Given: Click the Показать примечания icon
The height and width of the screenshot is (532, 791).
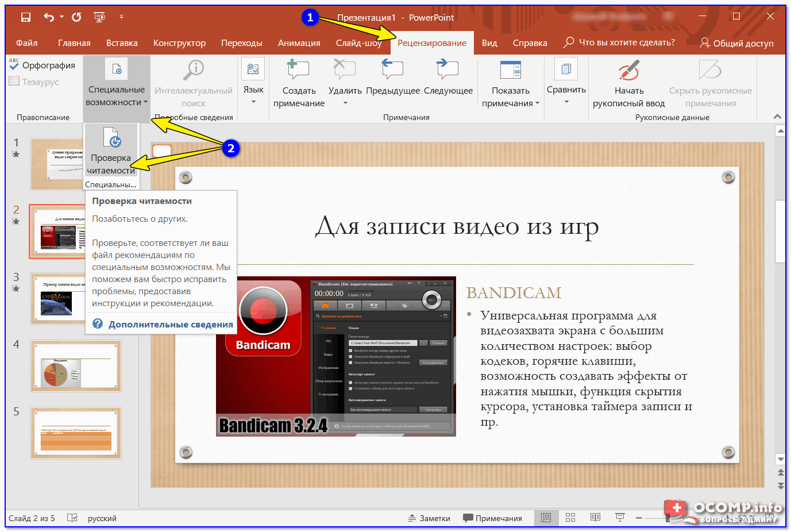Looking at the screenshot, I should [510, 70].
